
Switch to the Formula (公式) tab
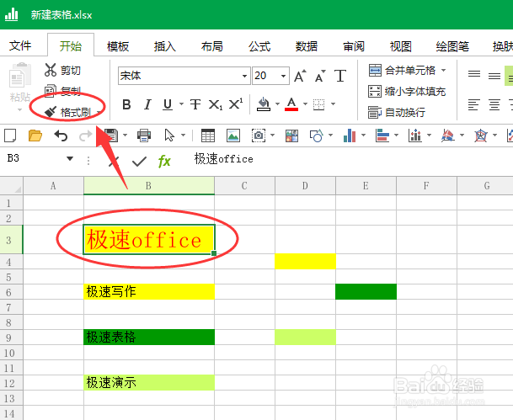pos(259,46)
